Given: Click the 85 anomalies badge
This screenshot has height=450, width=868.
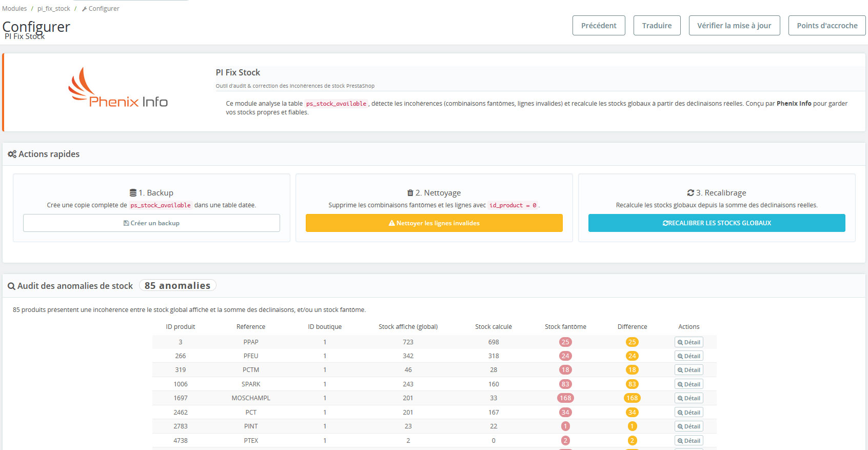Looking at the screenshot, I should [x=177, y=286].
